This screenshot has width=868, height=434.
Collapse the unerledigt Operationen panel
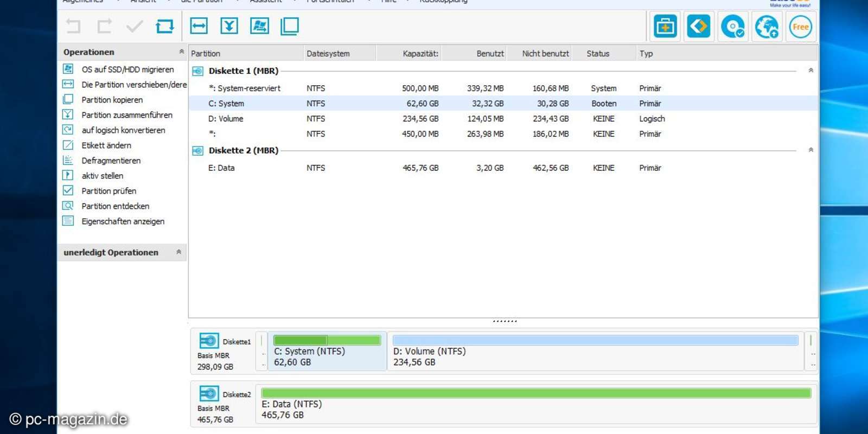178,252
